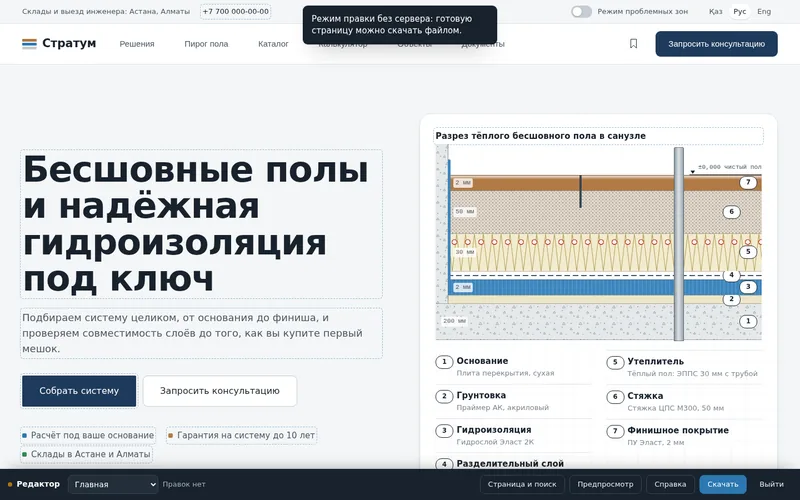This screenshot has height=500, width=800.
Task: Click Склады в Астане и Алматы tag
Action: [87, 454]
